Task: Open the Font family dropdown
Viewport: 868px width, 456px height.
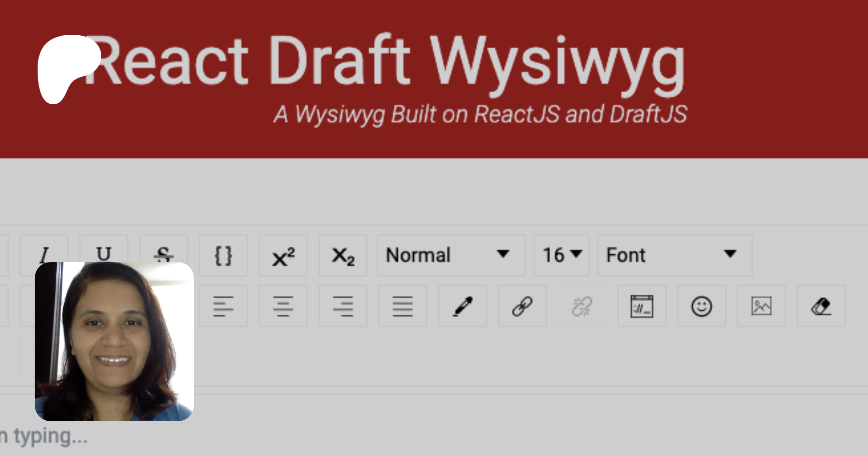Action: 674,255
